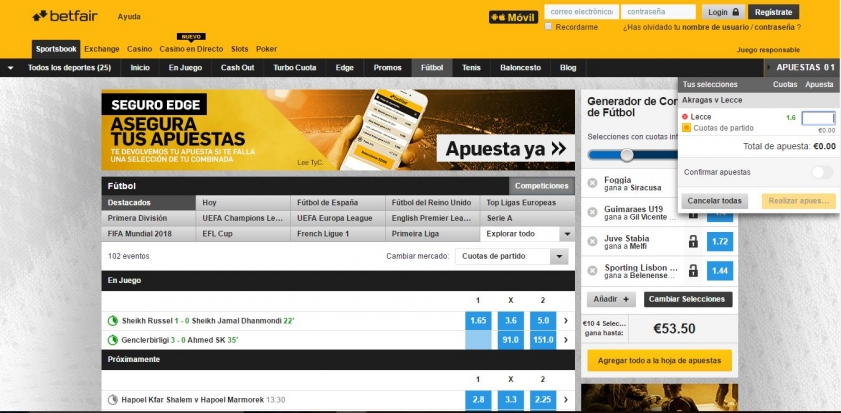Click the Regístrate button
The image size is (841, 413).
[773, 12]
